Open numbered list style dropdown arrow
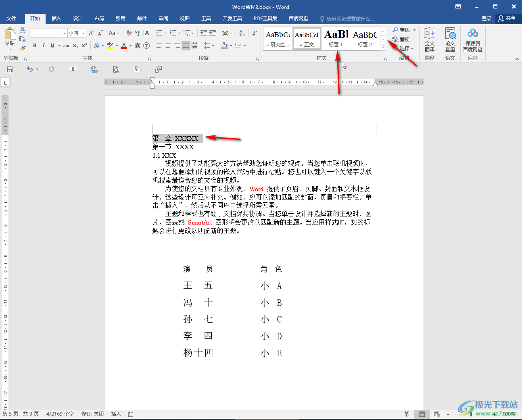 tap(180, 33)
